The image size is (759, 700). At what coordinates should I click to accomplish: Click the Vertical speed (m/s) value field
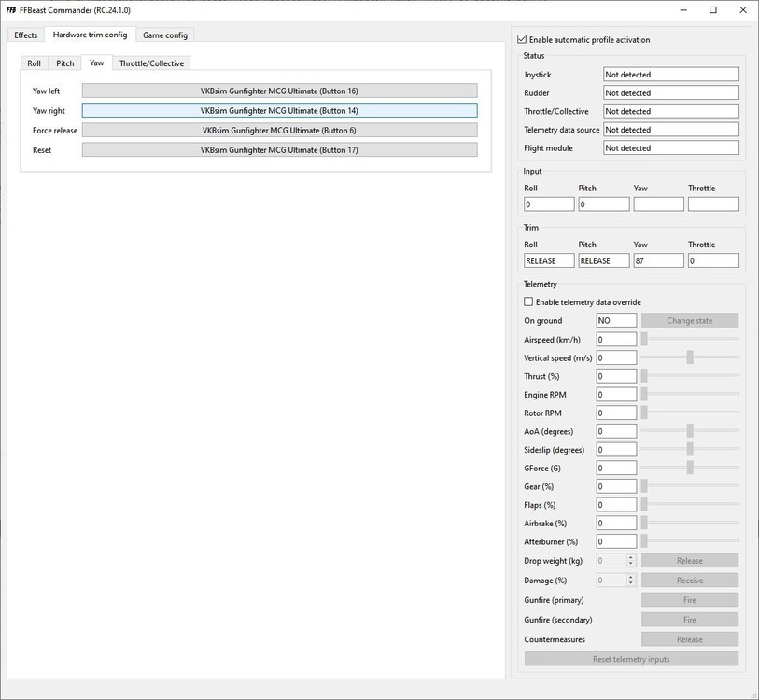pyautogui.click(x=616, y=357)
